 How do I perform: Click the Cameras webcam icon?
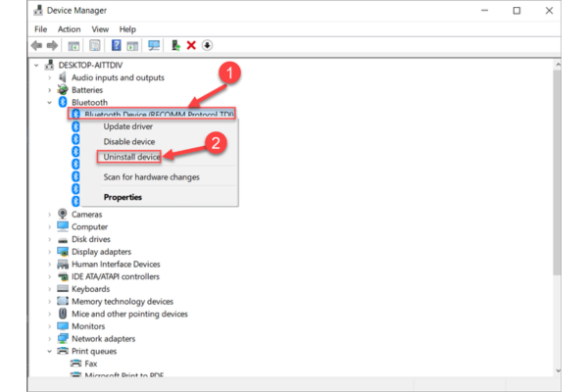click(x=63, y=214)
